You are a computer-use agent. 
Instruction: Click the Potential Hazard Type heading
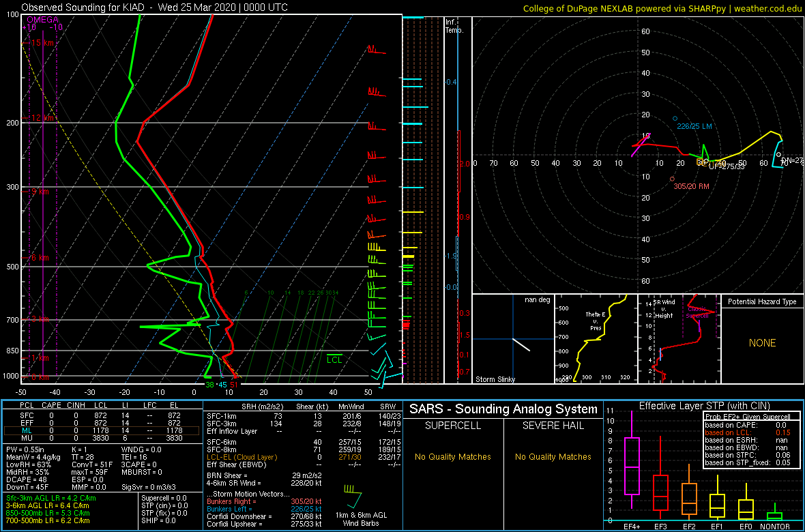tap(762, 301)
